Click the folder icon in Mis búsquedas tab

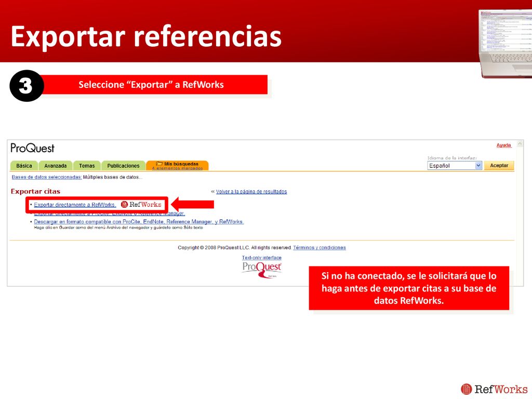click(159, 164)
